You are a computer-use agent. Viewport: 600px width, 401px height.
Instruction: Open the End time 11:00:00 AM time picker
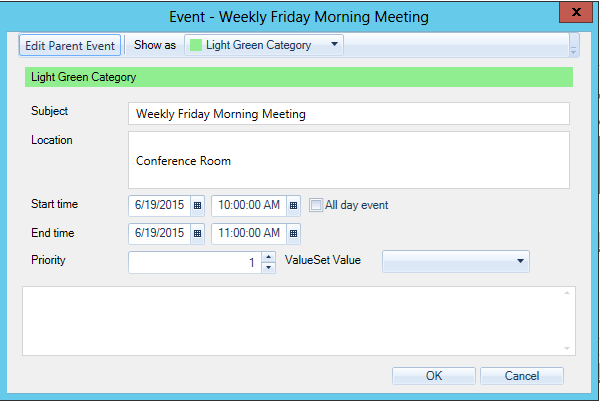tap(293, 233)
